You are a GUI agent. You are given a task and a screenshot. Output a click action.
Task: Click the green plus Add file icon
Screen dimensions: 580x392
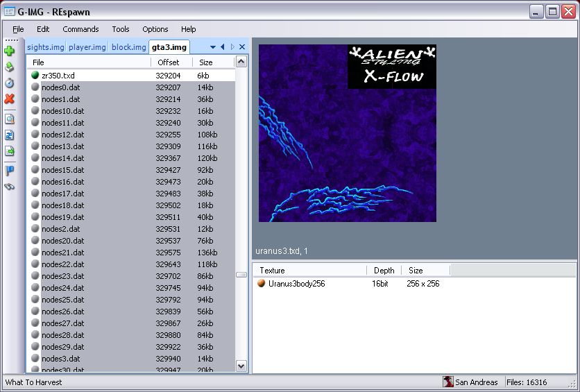(x=10, y=51)
